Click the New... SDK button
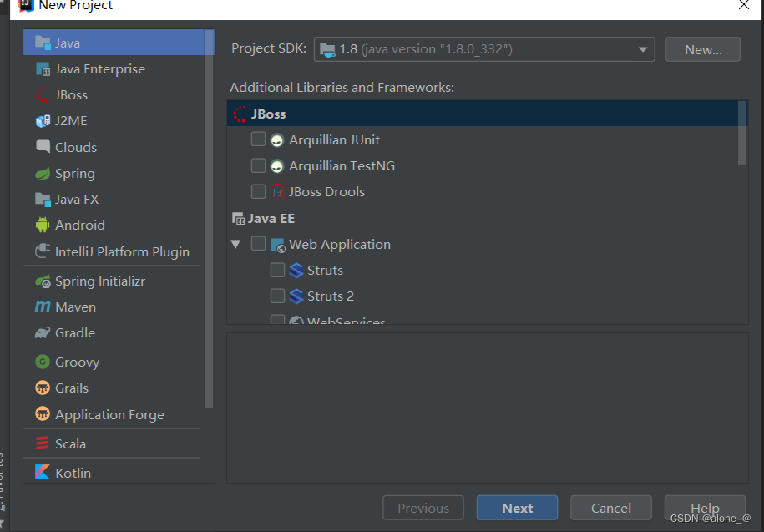Image resolution: width=764 pixels, height=532 pixels. coord(702,50)
